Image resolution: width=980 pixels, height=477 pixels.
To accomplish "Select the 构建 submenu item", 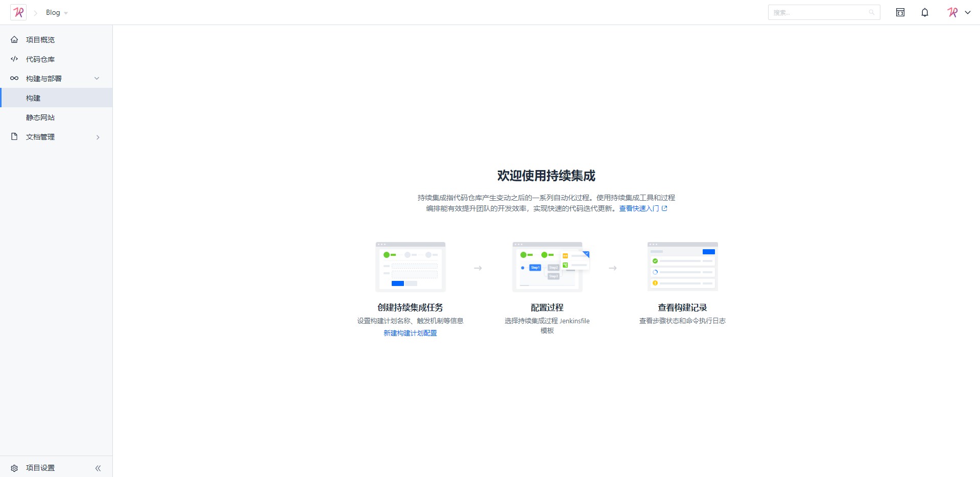I will 33,98.
